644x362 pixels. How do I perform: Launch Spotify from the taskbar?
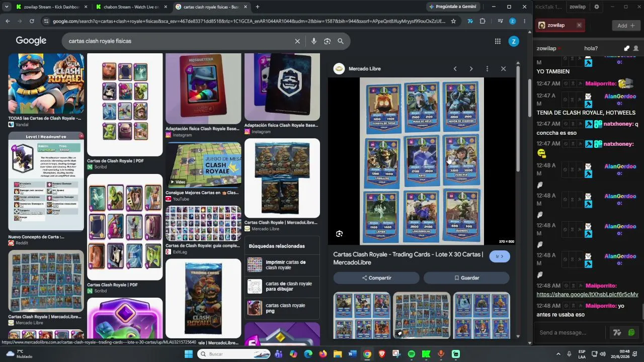412,354
